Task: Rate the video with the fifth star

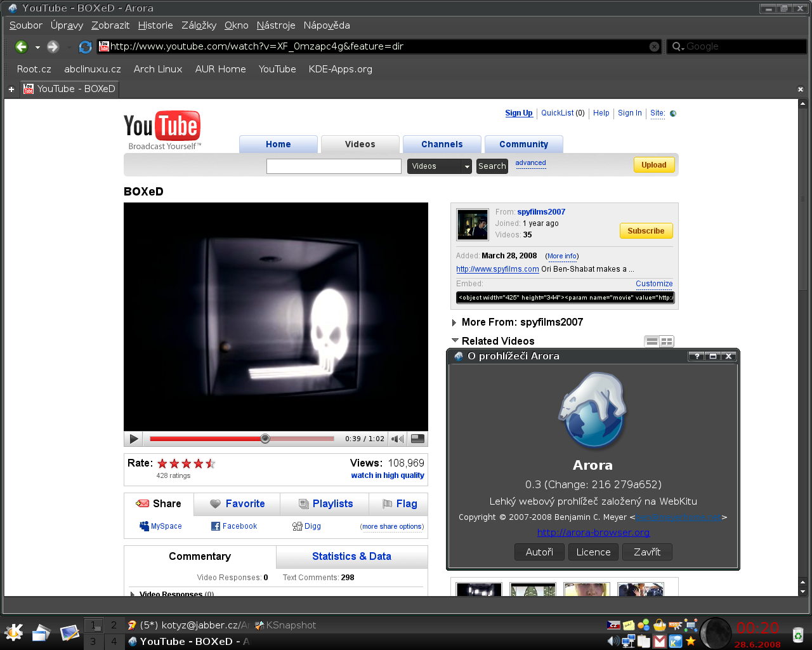Action: coord(211,463)
